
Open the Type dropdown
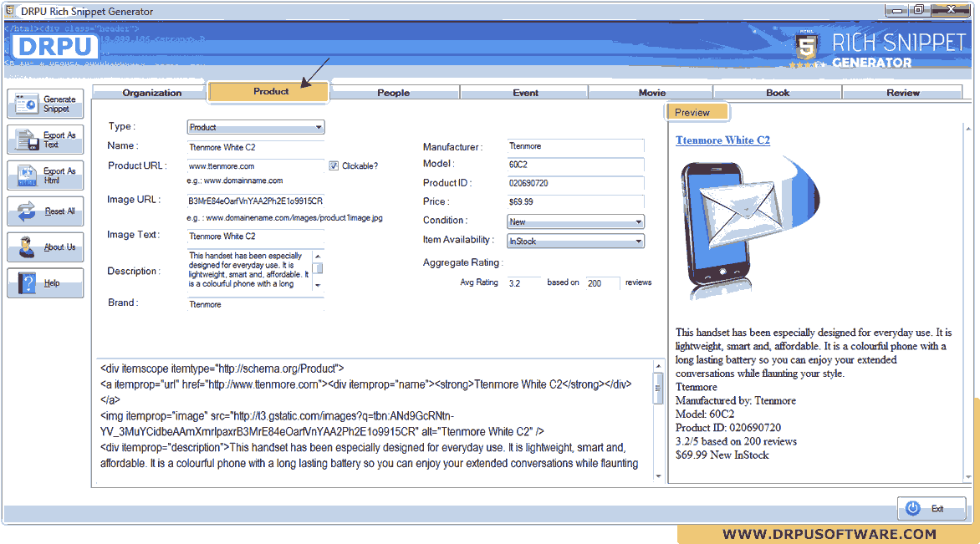pyautogui.click(x=256, y=127)
